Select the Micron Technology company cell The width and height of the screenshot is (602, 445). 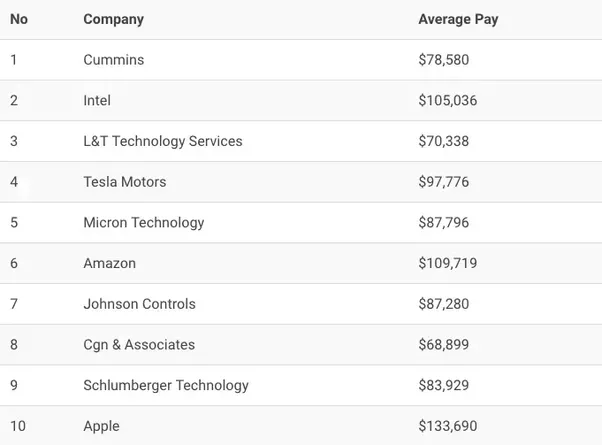143,223
